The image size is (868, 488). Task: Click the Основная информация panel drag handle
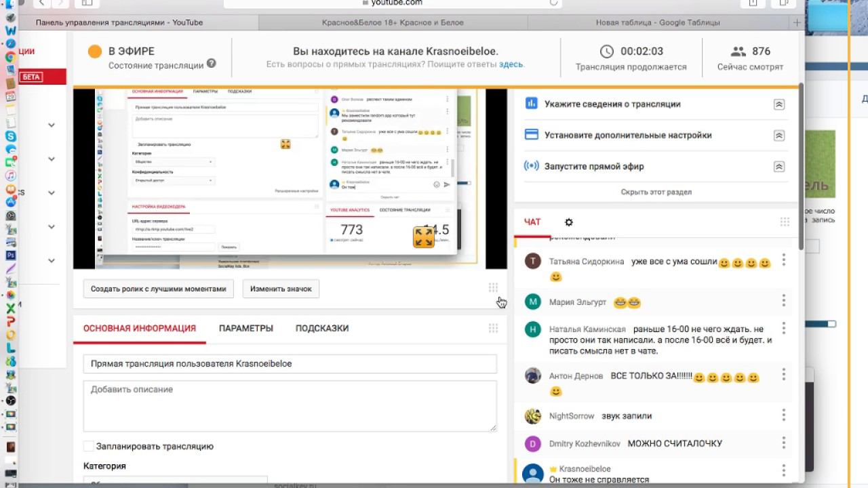point(493,328)
